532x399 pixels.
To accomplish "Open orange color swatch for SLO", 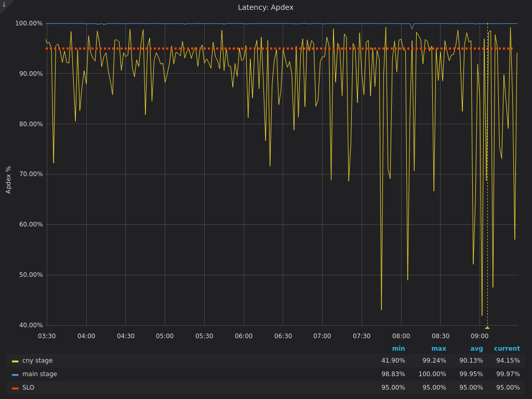I will click(x=15, y=388).
